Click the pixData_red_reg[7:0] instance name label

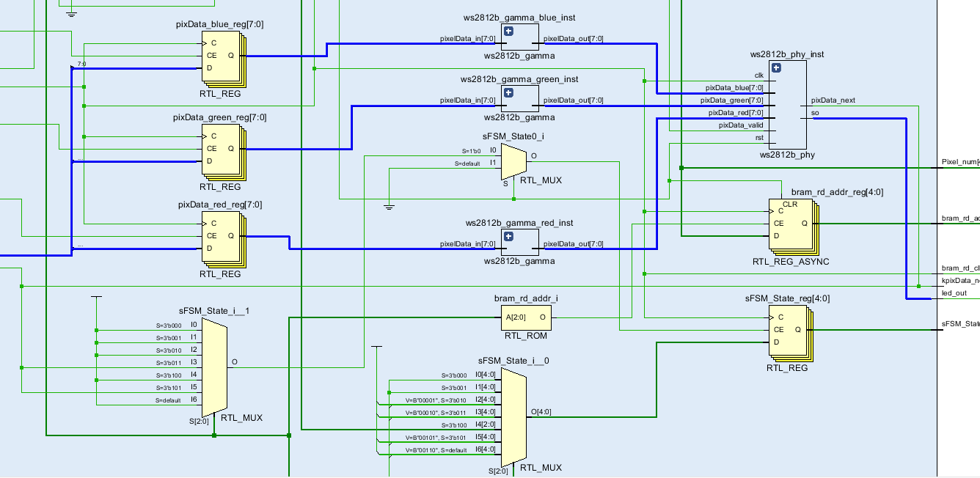point(220,205)
